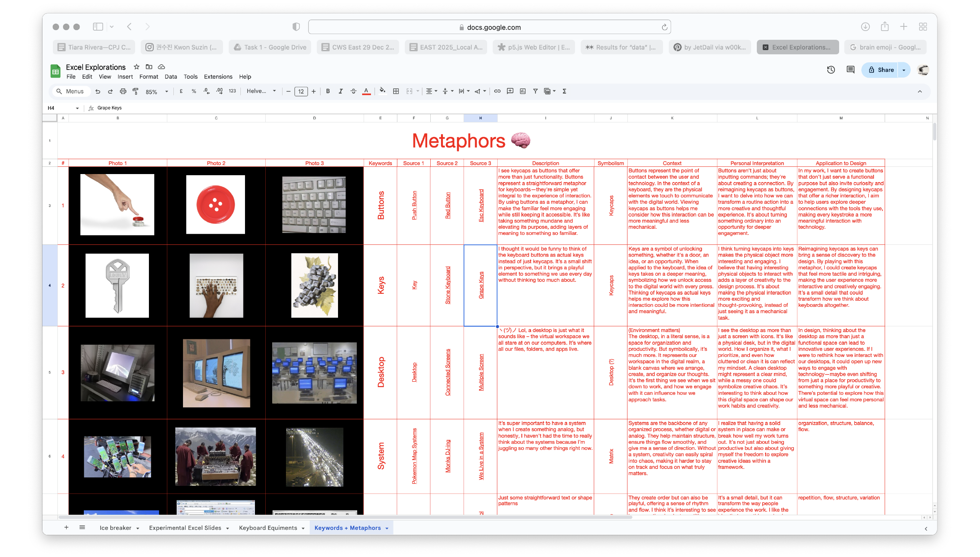Open the format as number 123 menu
This screenshot has width=980, height=557.
point(232,91)
